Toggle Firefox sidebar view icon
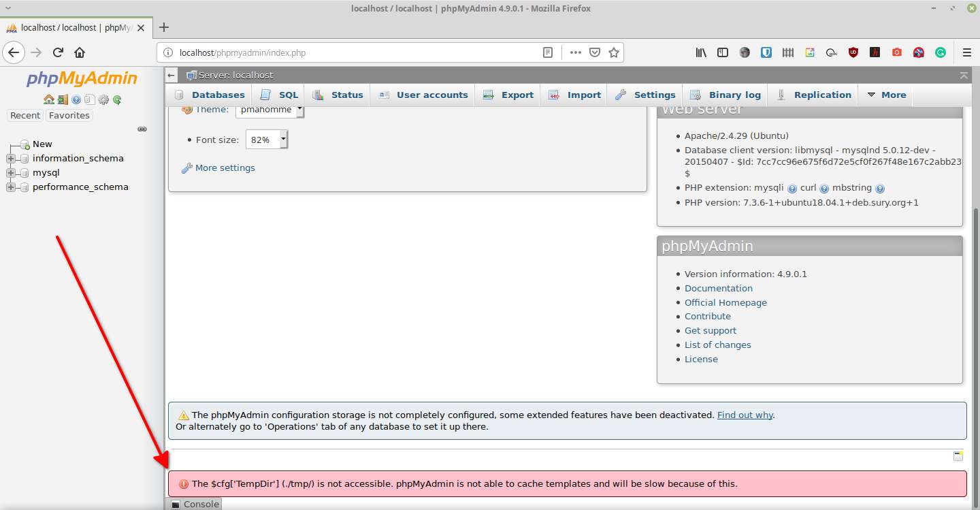980x510 pixels. pos(723,52)
